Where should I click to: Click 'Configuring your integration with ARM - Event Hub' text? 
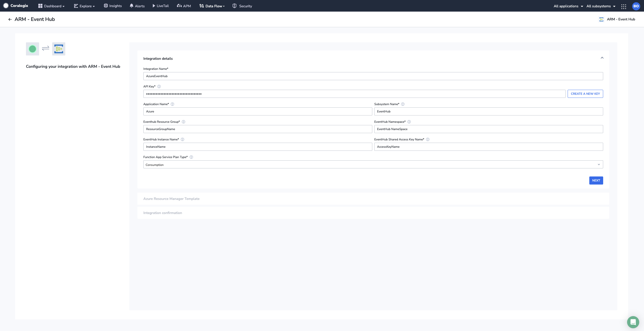coord(73,67)
